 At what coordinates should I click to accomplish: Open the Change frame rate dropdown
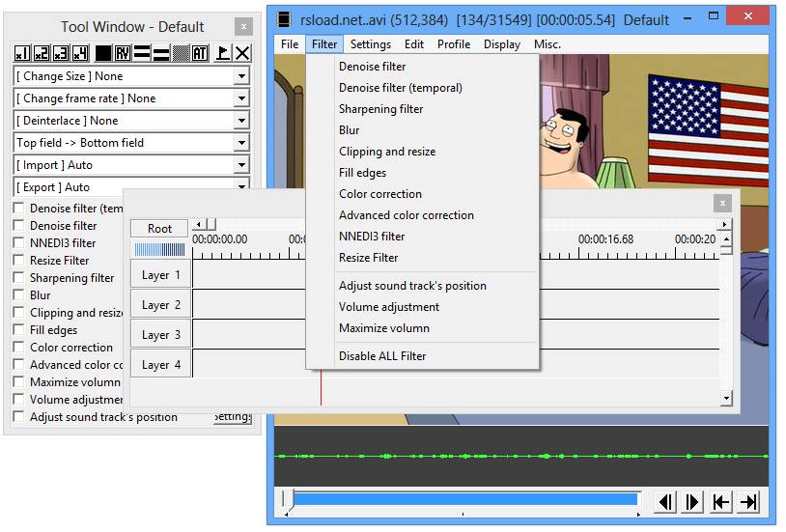(x=241, y=98)
